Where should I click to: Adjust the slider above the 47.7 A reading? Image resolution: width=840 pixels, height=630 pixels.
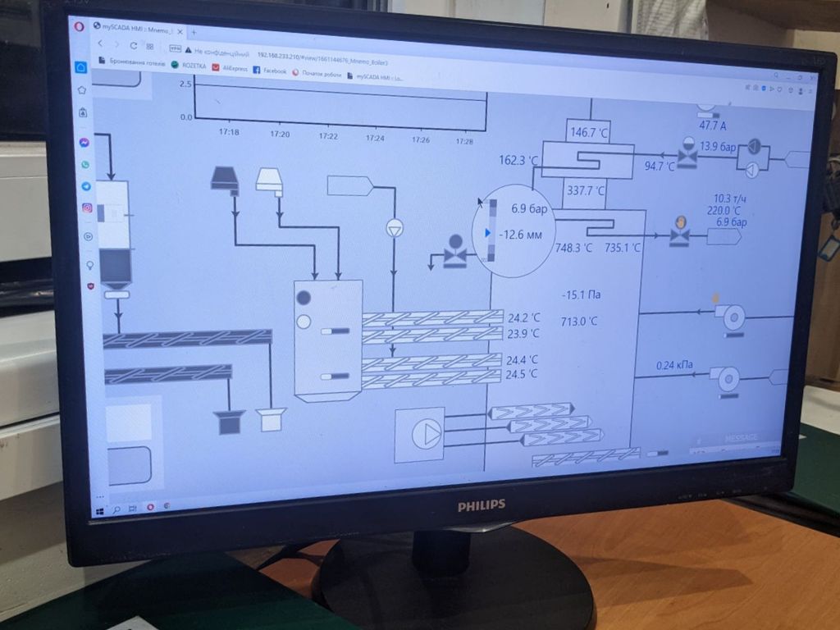pos(708,115)
